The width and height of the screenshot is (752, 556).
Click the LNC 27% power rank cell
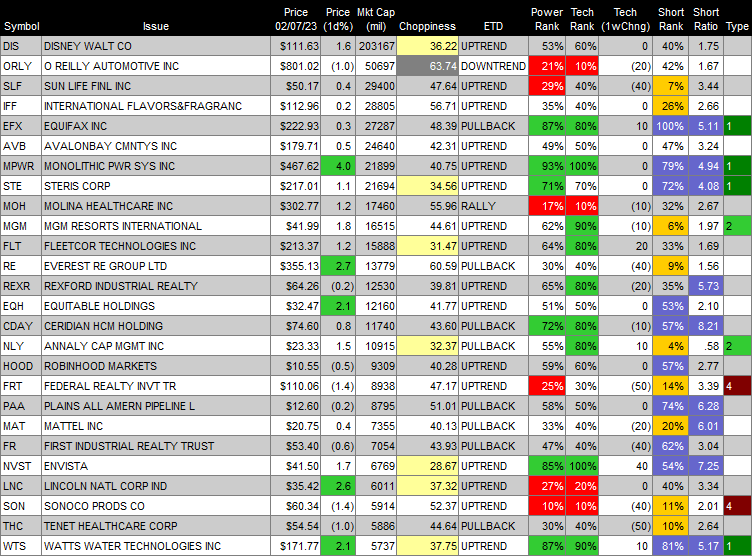point(547,486)
